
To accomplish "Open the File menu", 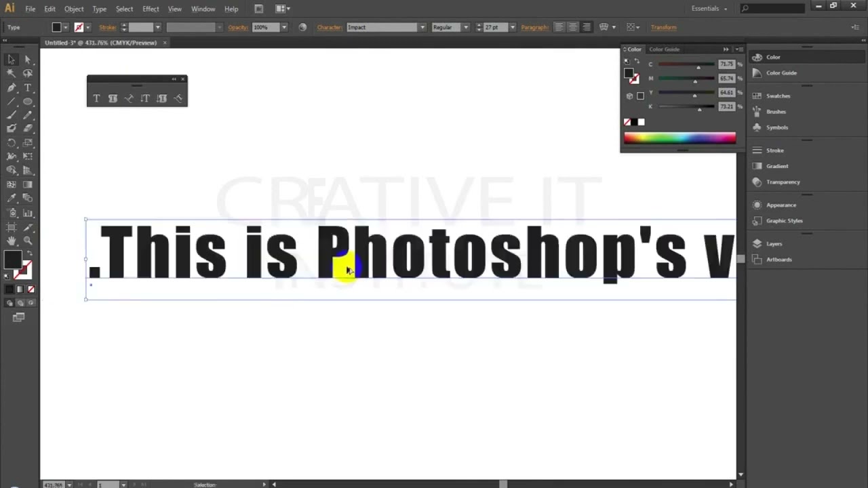I will click(31, 9).
